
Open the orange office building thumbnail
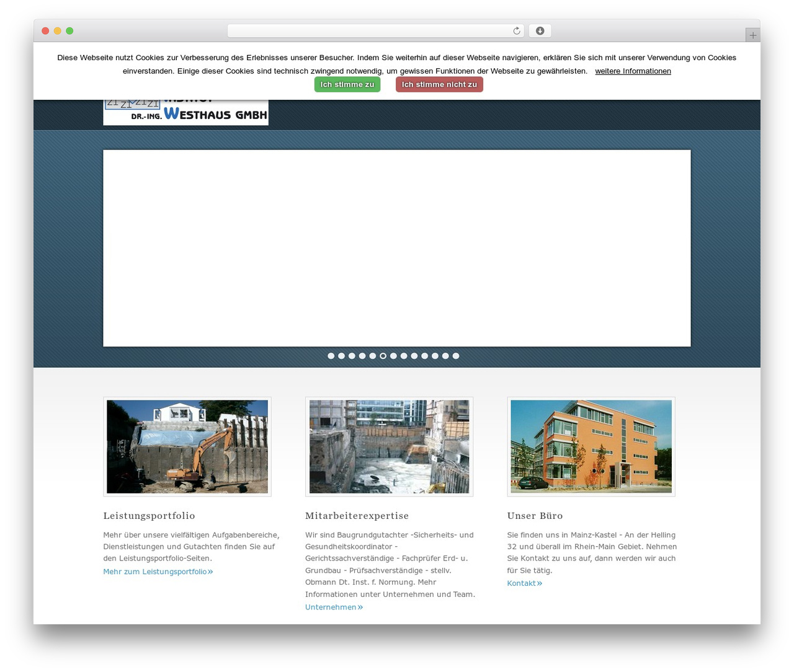coord(591,446)
